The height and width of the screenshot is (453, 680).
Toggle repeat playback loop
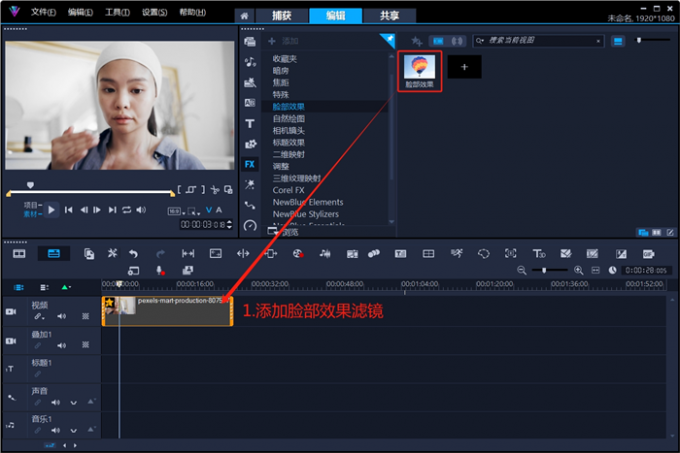tap(127, 210)
